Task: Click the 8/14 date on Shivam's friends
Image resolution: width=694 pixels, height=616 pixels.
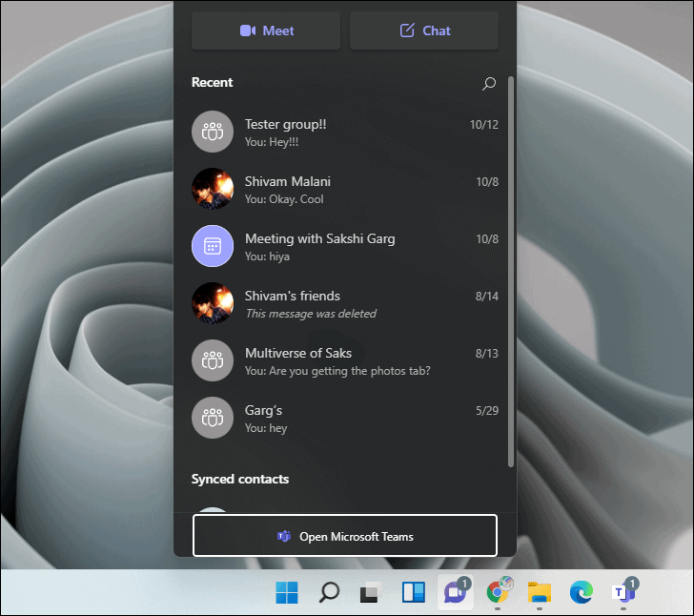Action: (487, 297)
